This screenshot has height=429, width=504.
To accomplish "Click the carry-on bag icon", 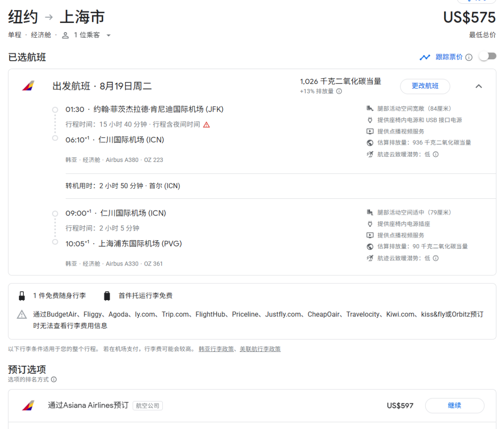I will 21,296.
